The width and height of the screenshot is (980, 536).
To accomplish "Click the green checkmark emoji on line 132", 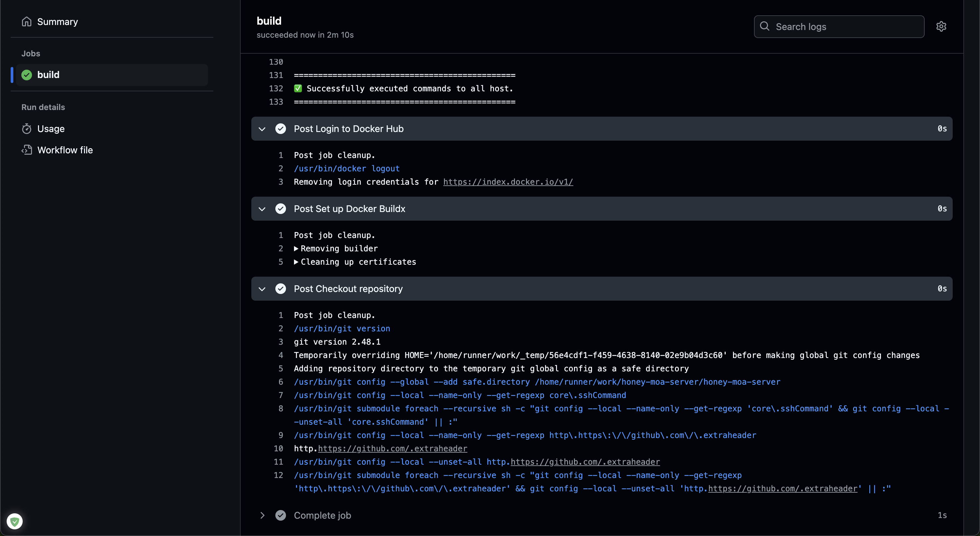I will [298, 89].
